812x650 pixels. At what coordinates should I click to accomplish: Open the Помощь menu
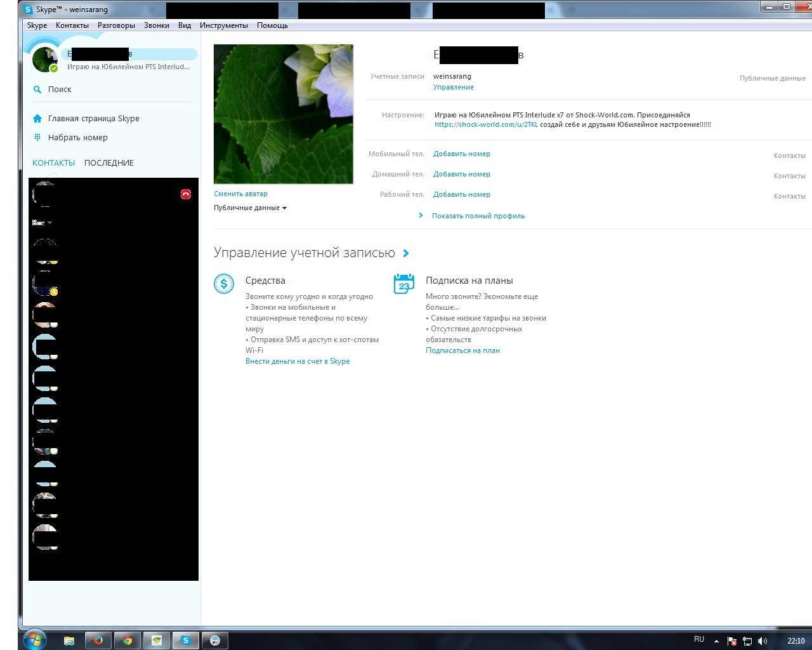tap(272, 25)
